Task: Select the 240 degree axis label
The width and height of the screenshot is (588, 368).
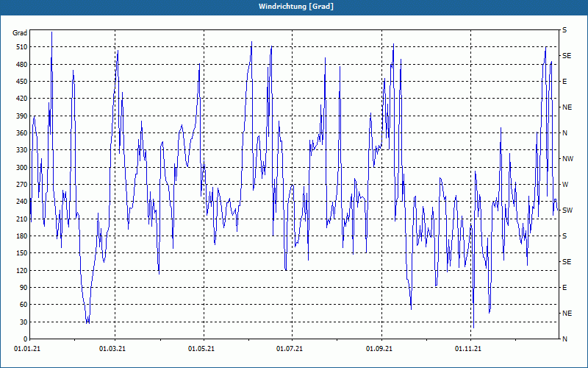Action: (x=22, y=202)
